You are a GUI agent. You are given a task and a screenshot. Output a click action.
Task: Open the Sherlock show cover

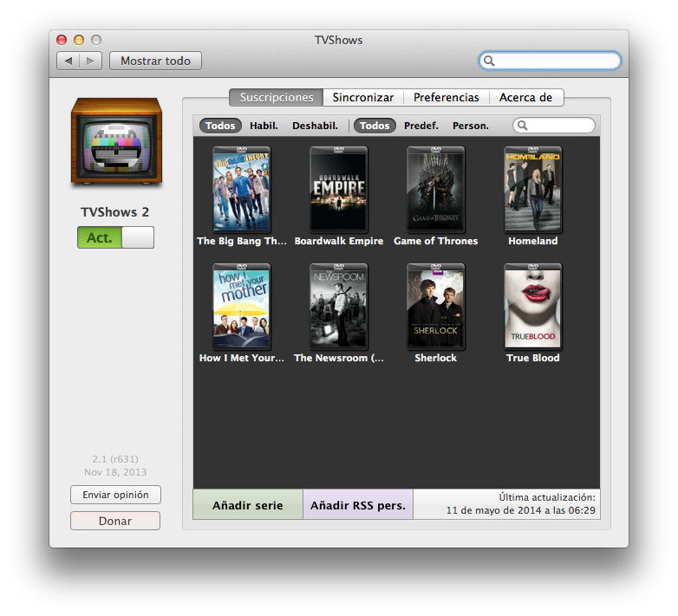tap(436, 307)
